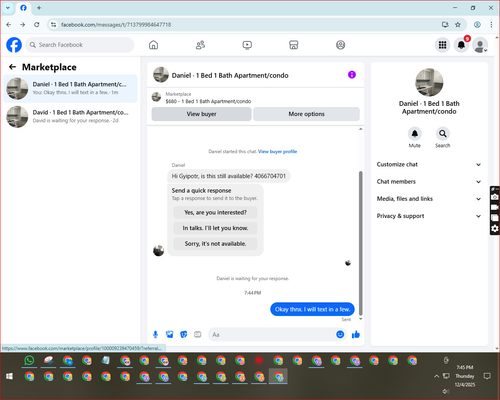Click the Search Facebook field
This screenshot has height=400, width=500.
tap(80, 45)
